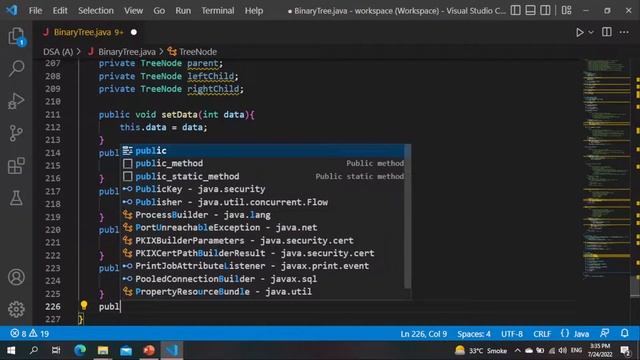This screenshot has height=360, width=640.
Task: Click the VS Code logo icon
Action: coord(12,10)
